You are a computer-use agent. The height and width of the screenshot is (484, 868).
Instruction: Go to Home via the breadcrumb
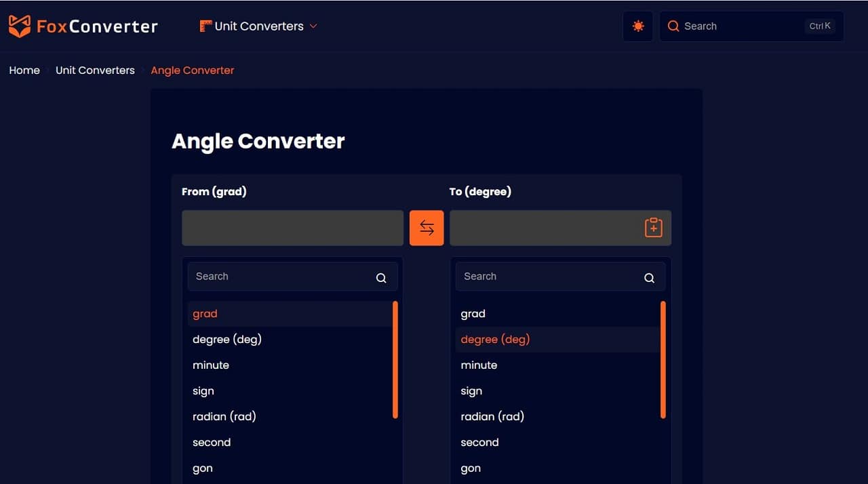point(24,70)
